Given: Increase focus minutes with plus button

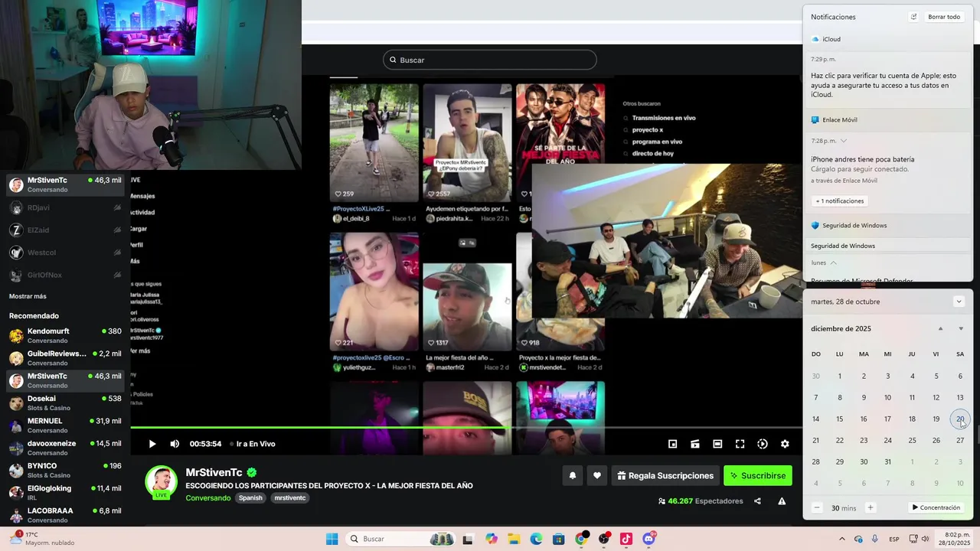Looking at the screenshot, I should click(871, 507).
